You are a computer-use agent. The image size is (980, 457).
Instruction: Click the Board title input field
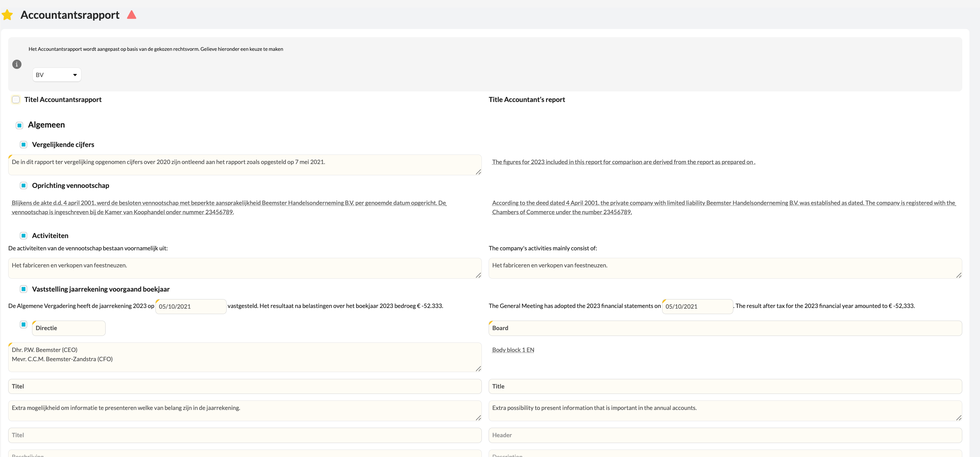click(725, 328)
